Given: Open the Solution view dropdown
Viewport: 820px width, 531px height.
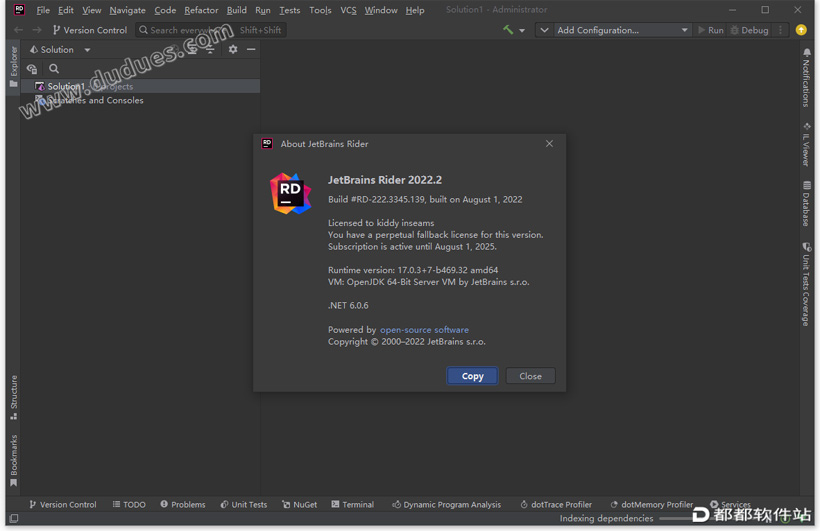Looking at the screenshot, I should (60, 50).
